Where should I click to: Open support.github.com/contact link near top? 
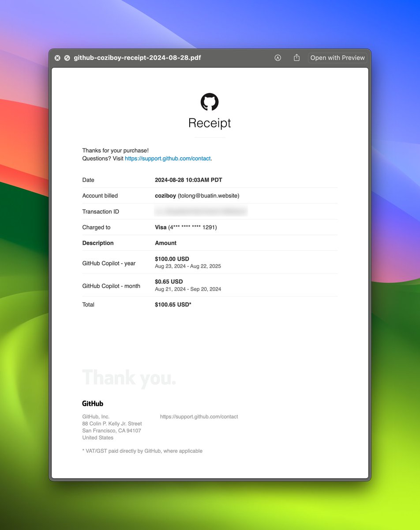168,159
